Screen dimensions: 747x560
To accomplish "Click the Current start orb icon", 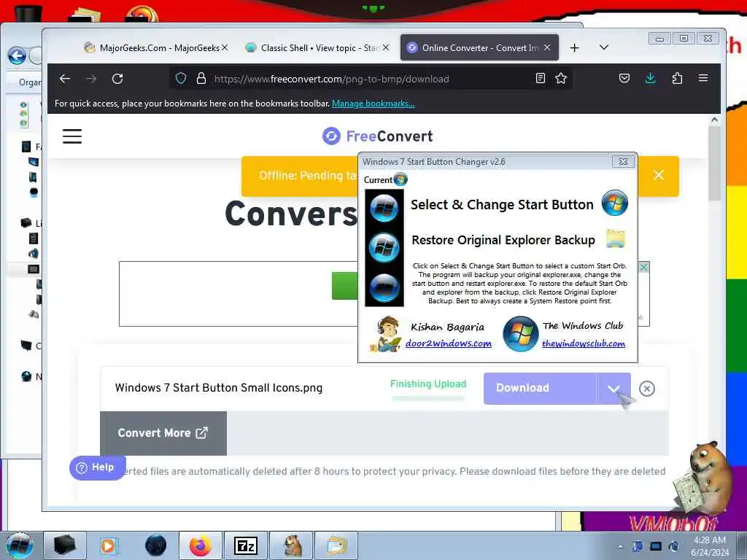I will 400,179.
